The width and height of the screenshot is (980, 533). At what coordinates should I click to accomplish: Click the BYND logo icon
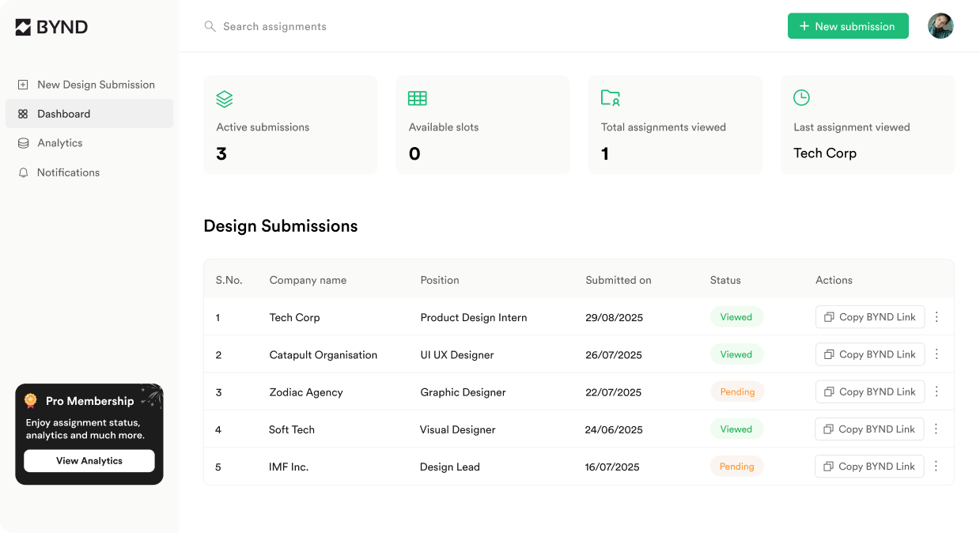point(24,27)
